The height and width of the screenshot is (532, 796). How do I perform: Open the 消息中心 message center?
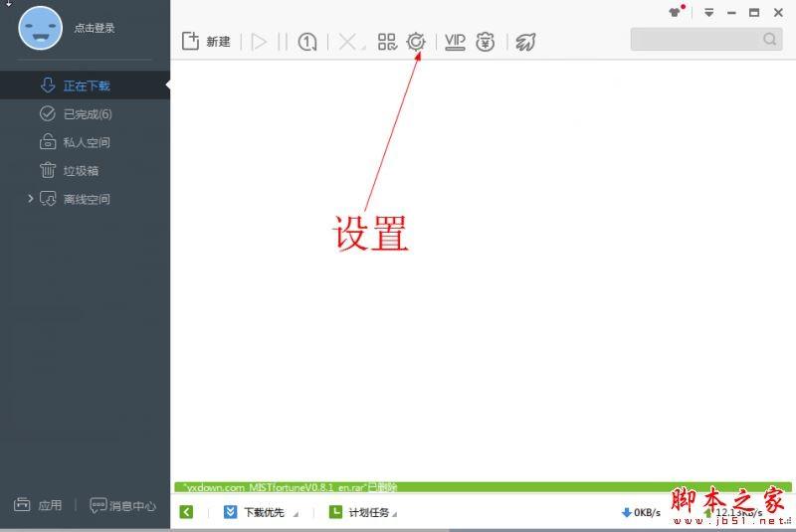click(122, 505)
